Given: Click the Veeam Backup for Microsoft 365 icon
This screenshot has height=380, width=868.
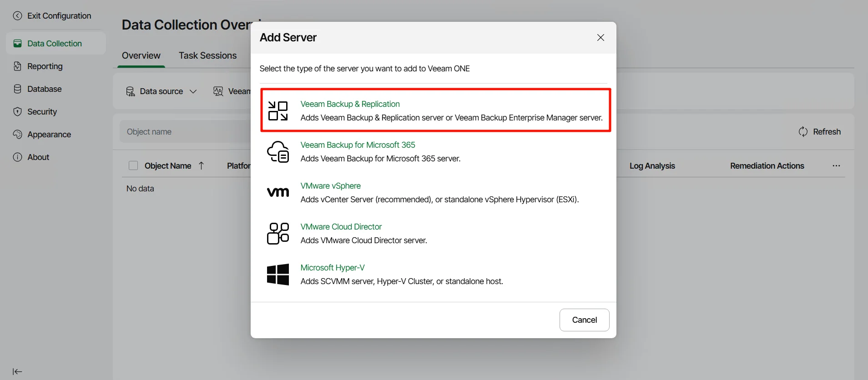Looking at the screenshot, I should coord(278,152).
